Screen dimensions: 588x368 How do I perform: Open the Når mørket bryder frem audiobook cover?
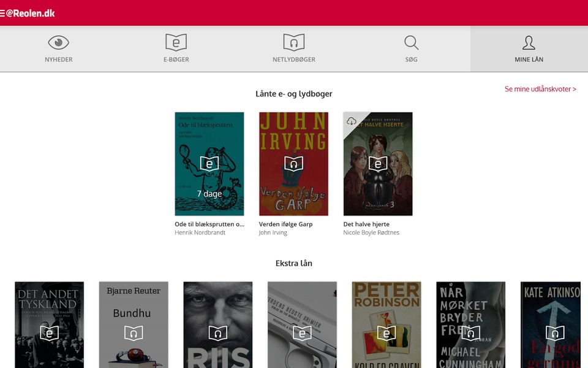click(x=470, y=325)
